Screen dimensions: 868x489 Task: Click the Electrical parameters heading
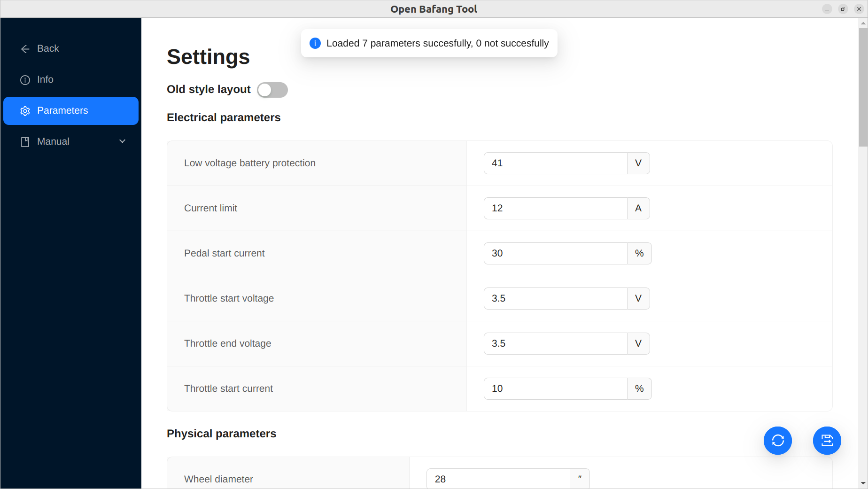click(224, 117)
